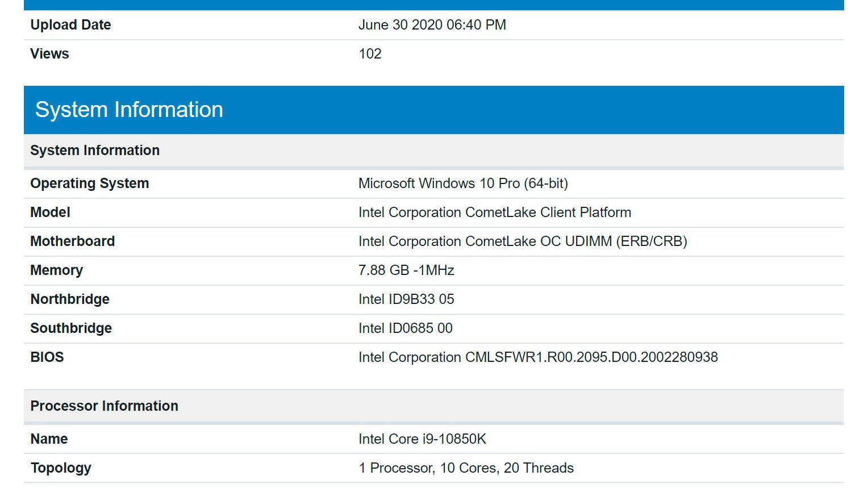868x488 pixels.
Task: Select the views count 102
Action: point(370,54)
